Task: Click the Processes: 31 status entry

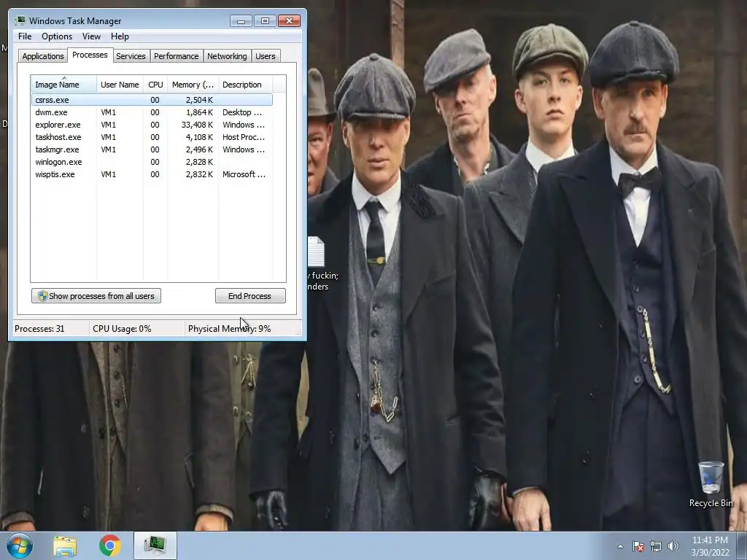Action: [x=39, y=329]
